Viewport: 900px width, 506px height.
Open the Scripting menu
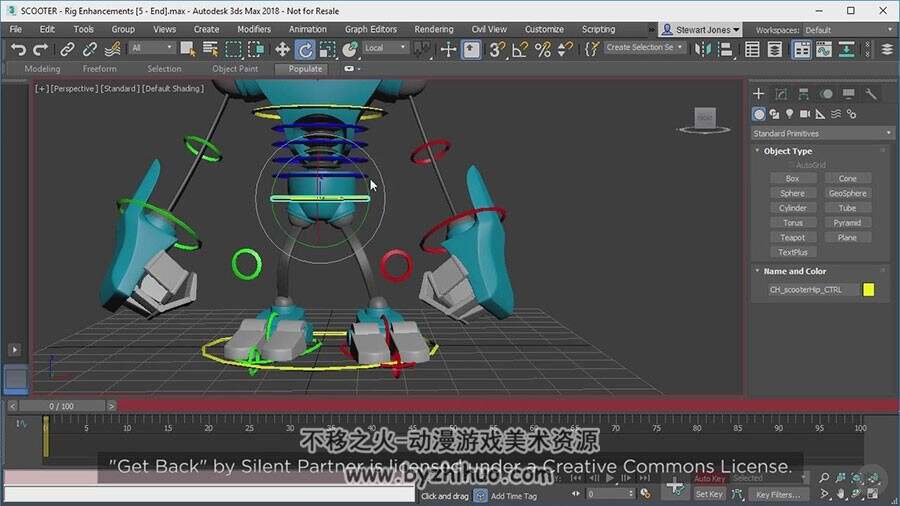[598, 29]
